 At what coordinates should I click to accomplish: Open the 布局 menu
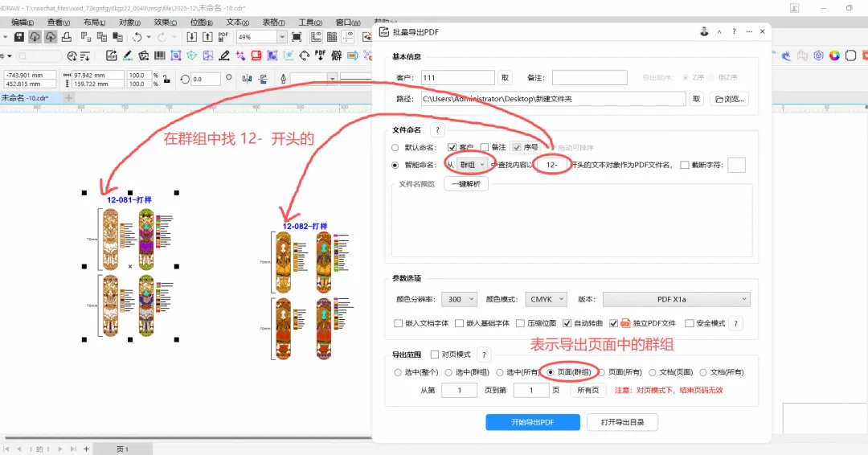click(94, 23)
